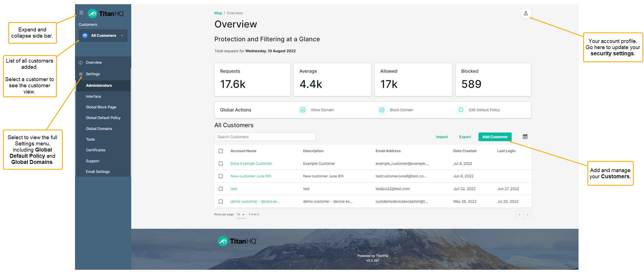This screenshot has width=644, height=272.
Task: Open New customer June 8th account link
Action: tap(251, 176)
